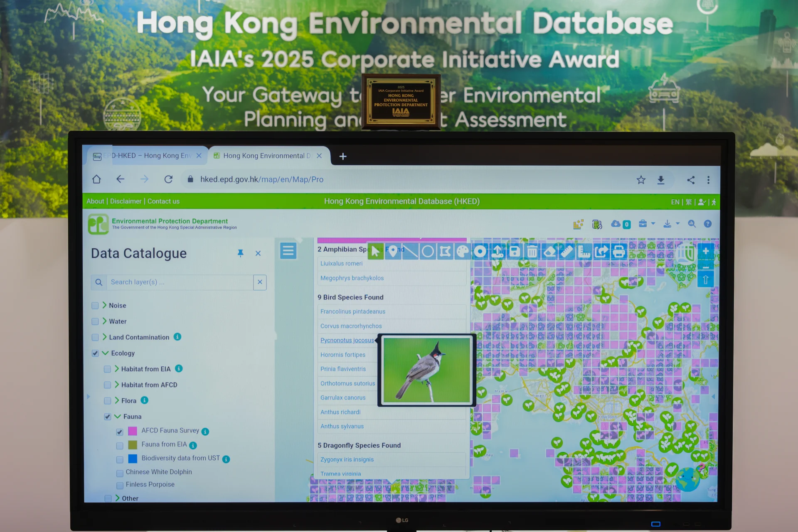Open a new browser tab

(x=343, y=157)
